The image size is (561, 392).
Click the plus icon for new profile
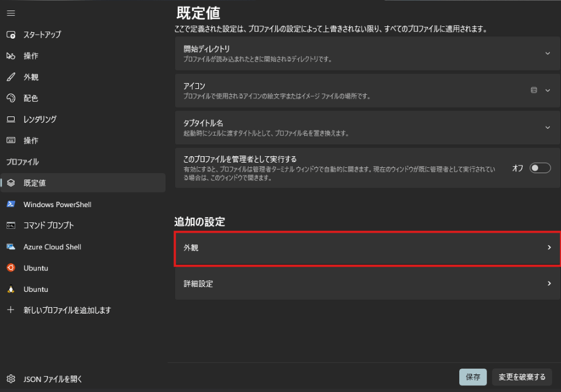coord(11,310)
